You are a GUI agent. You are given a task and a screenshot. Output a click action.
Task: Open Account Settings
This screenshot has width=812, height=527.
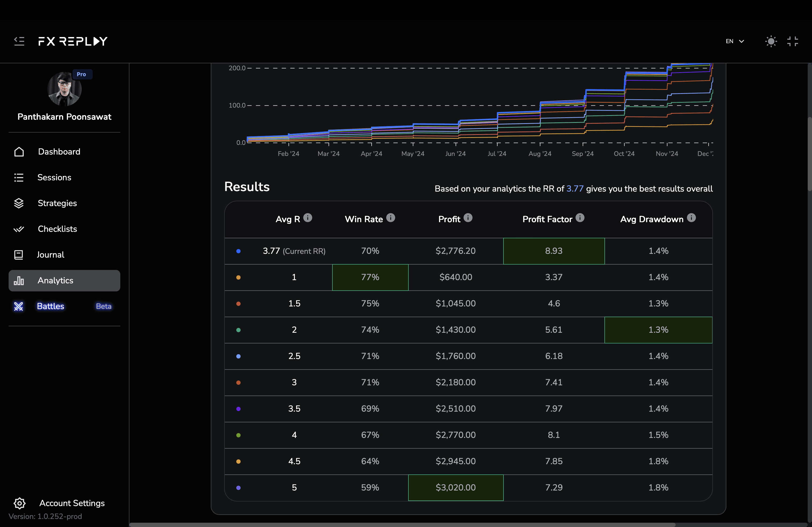72,503
